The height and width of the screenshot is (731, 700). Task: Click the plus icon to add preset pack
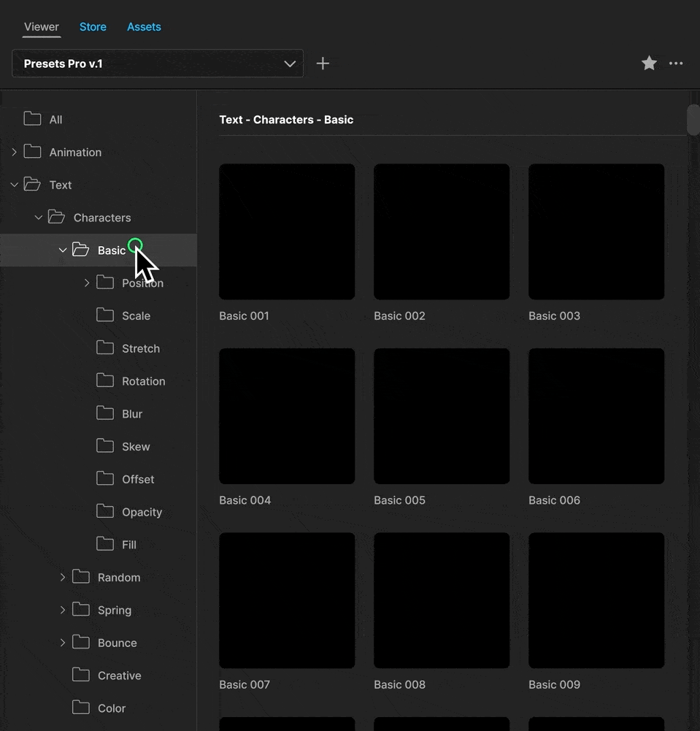323,63
